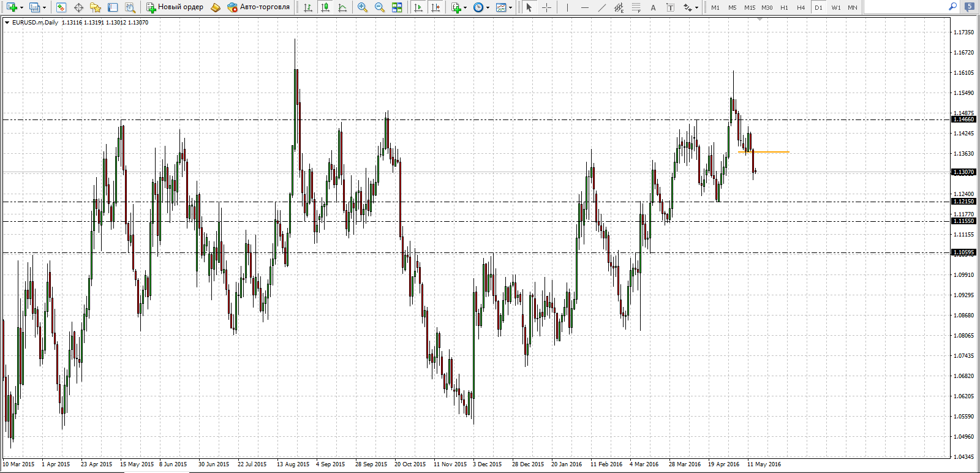Click the EURUSD.m,Daily chart title arrow
980x473 pixels.
pyautogui.click(x=7, y=23)
